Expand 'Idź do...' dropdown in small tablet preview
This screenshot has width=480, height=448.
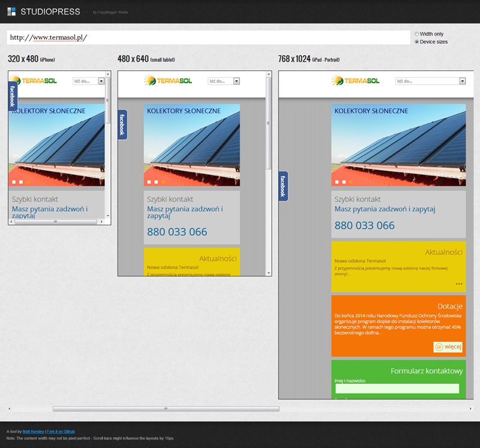coord(224,81)
